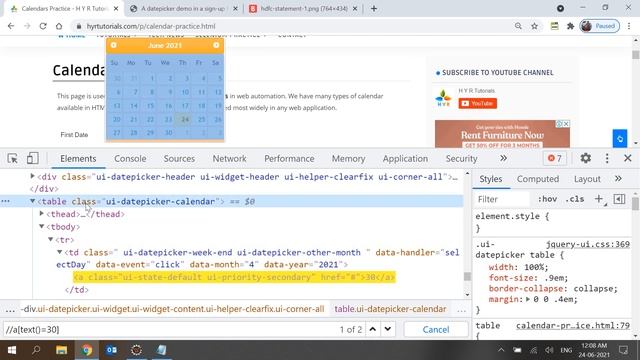Click the address bar URL
This screenshot has width=640, height=360.
[x=151, y=26]
